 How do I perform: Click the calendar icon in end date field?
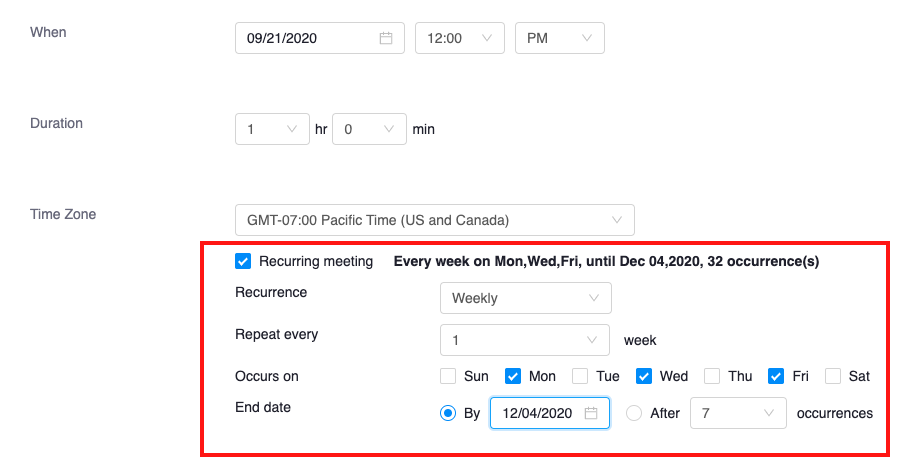591,413
